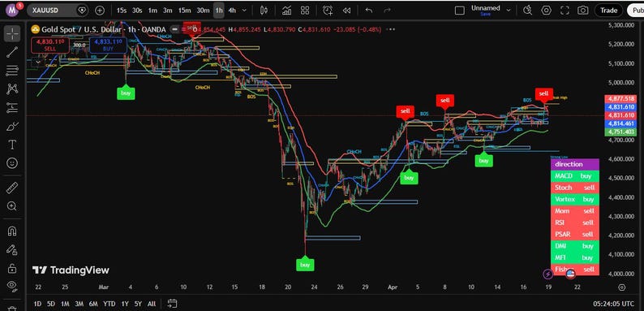
Task: Select the zoom in tool
Action: (12, 206)
